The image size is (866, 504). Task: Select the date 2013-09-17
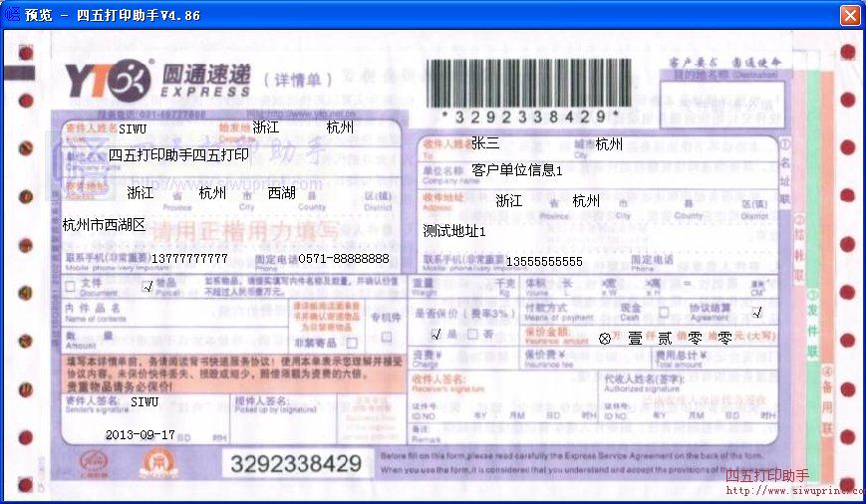click(x=141, y=435)
